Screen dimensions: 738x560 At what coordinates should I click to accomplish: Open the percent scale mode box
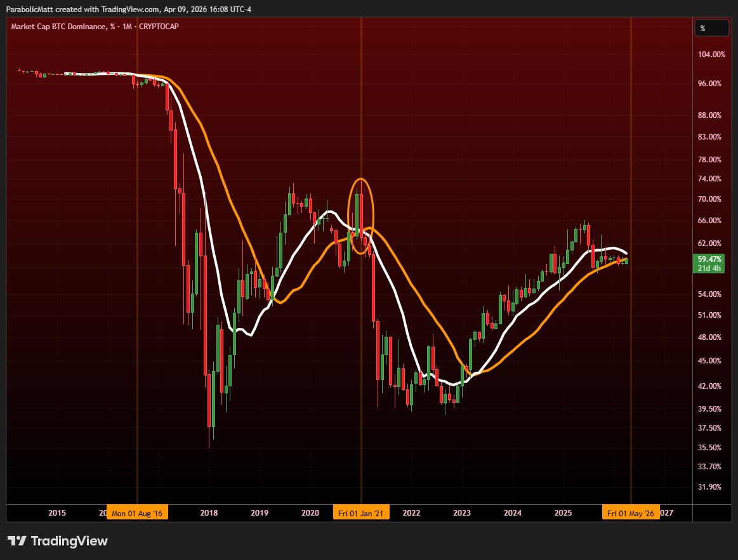click(x=711, y=29)
